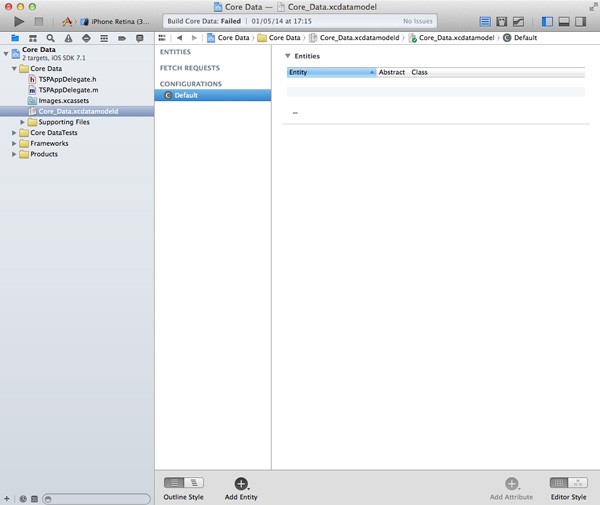The width and height of the screenshot is (600, 505).
Task: Select Core_Data.xcdatamodeld in navigator
Action: click(x=77, y=111)
